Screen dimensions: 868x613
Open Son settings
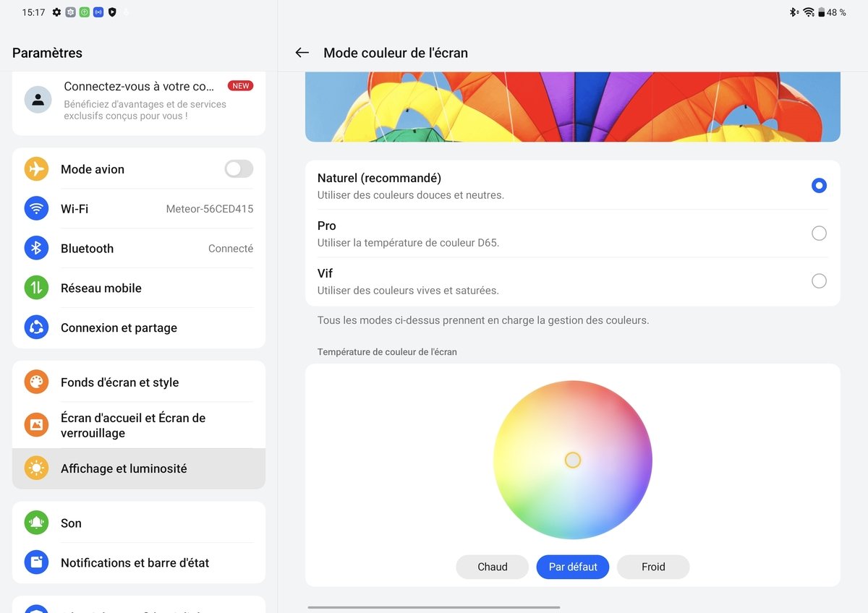[139, 523]
